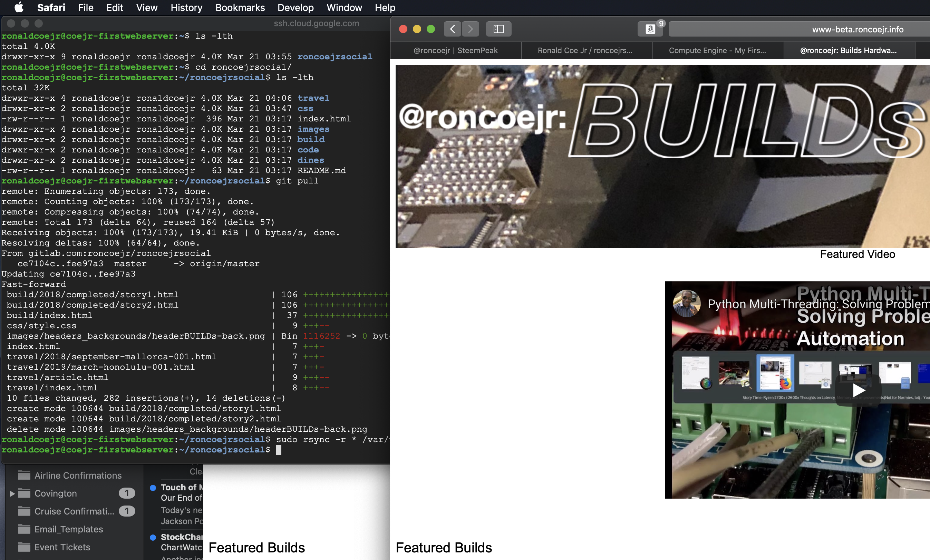
Task: Click the Safari forward navigation arrow
Action: (470, 29)
